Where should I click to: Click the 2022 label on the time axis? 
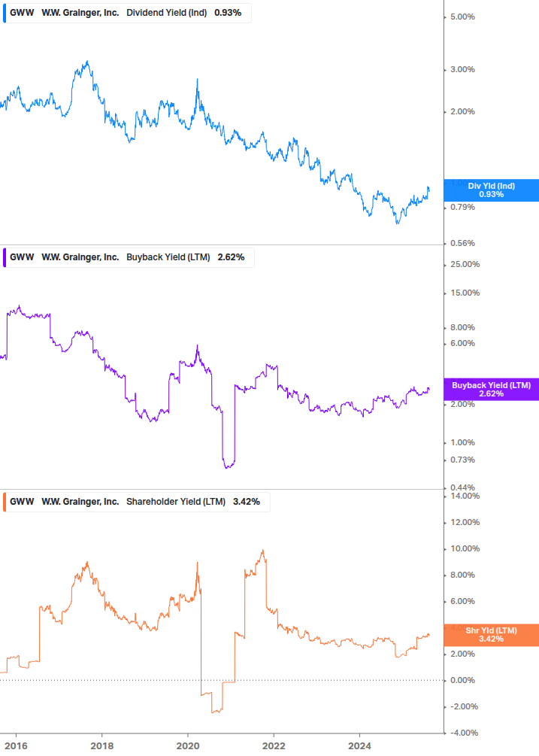pos(274,746)
